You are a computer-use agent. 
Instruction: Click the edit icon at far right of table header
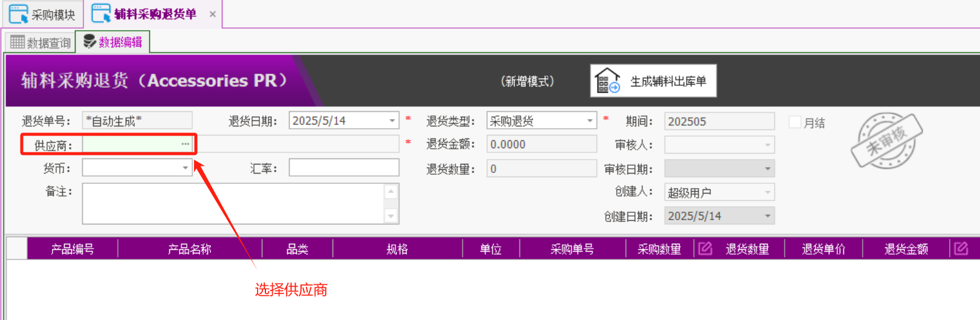click(x=961, y=249)
